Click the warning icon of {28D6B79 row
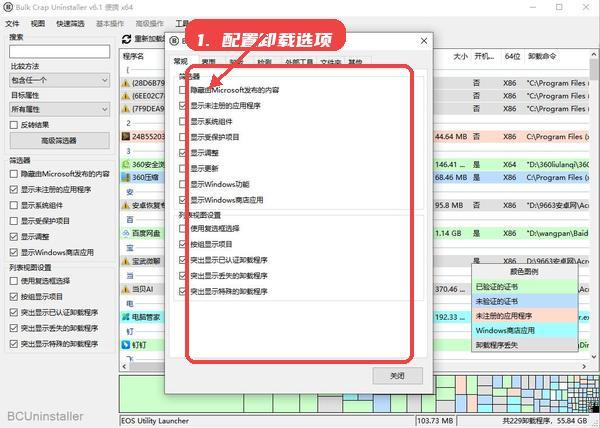Image resolution: width=600 pixels, height=428 pixels. pyautogui.click(x=126, y=83)
